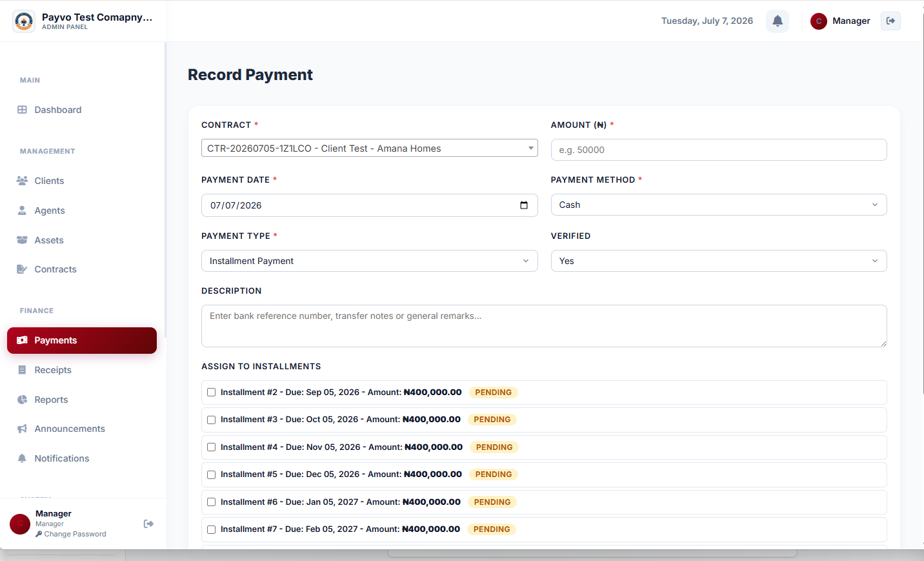The width and height of the screenshot is (924, 561).
Task: Click the Description text area
Action: 544,326
